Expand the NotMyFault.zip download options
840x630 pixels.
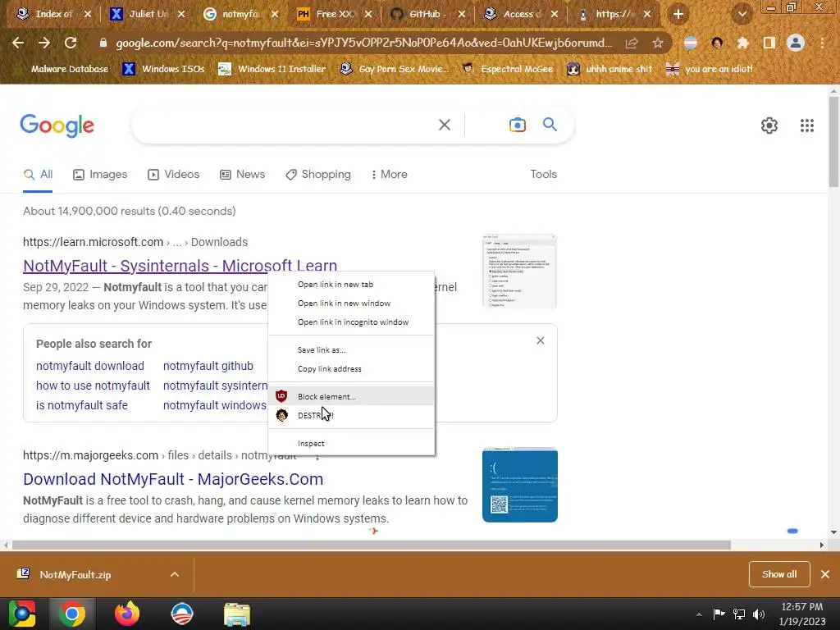click(x=175, y=574)
